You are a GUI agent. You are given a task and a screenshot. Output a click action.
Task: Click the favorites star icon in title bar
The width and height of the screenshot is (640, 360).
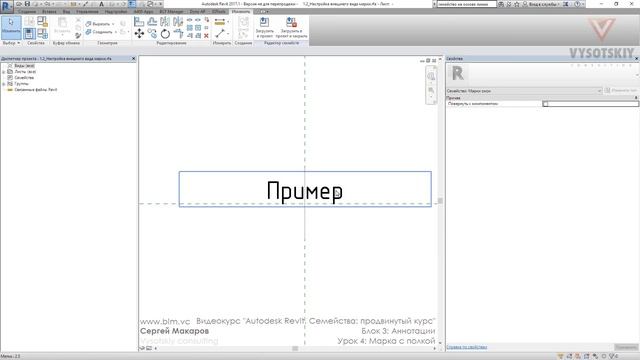pos(517,4)
